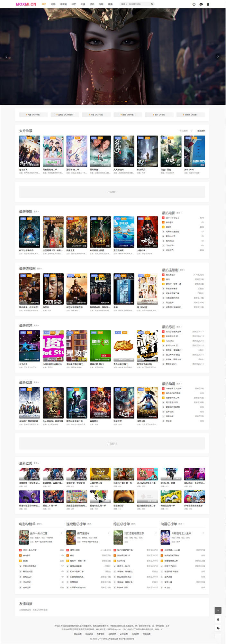Open 斗破苍穹之大主宰 featured ranking card

183,537
